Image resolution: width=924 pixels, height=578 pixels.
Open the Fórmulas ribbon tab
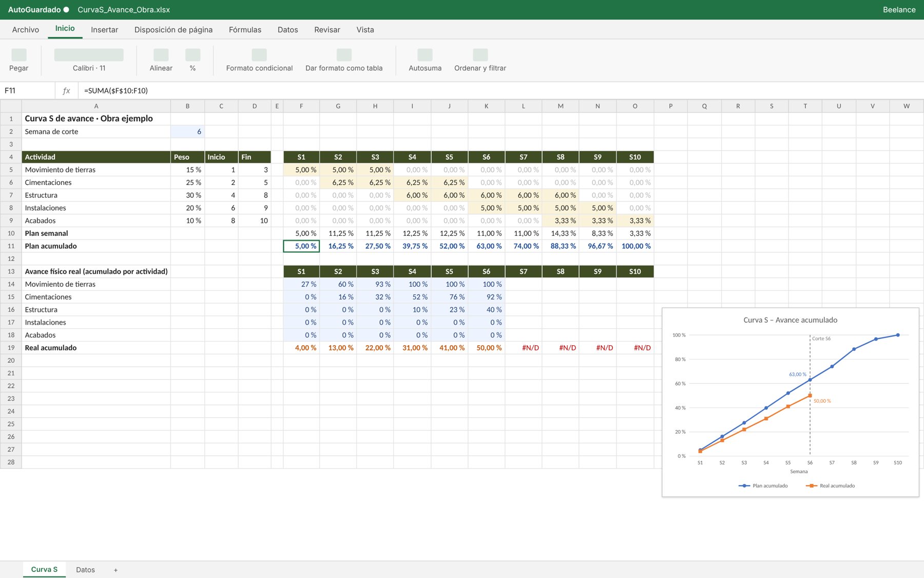coord(245,30)
